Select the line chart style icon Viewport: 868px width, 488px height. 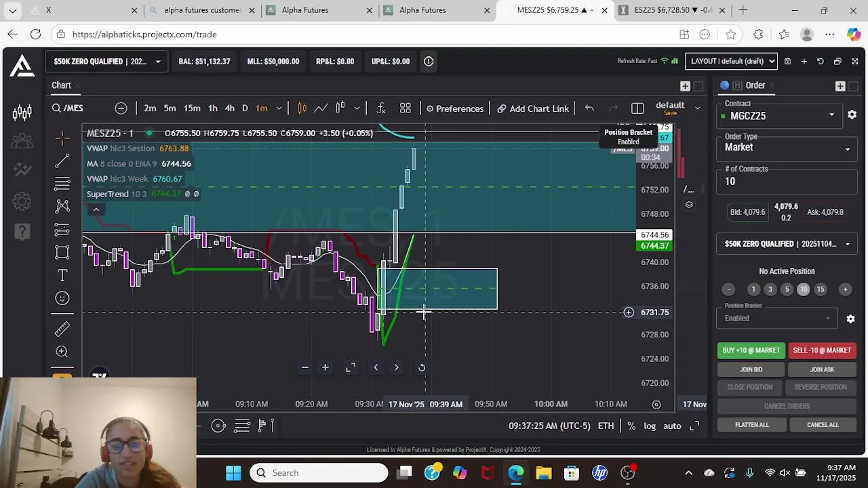pyautogui.click(x=321, y=108)
